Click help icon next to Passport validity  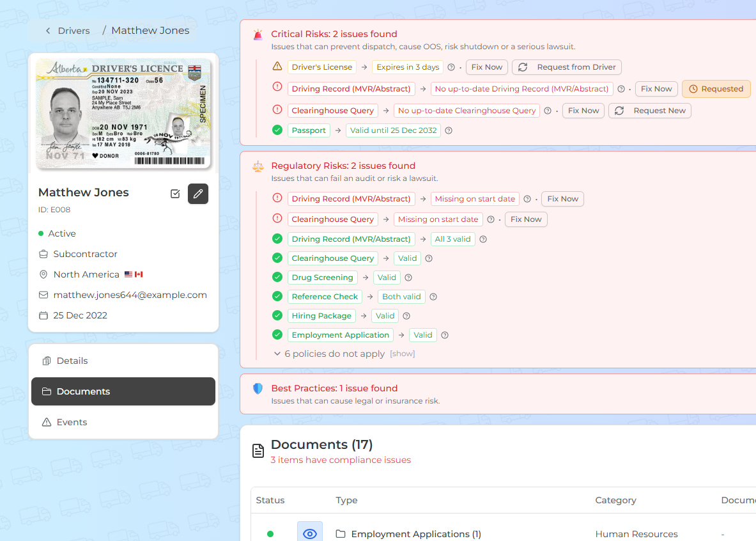(449, 130)
